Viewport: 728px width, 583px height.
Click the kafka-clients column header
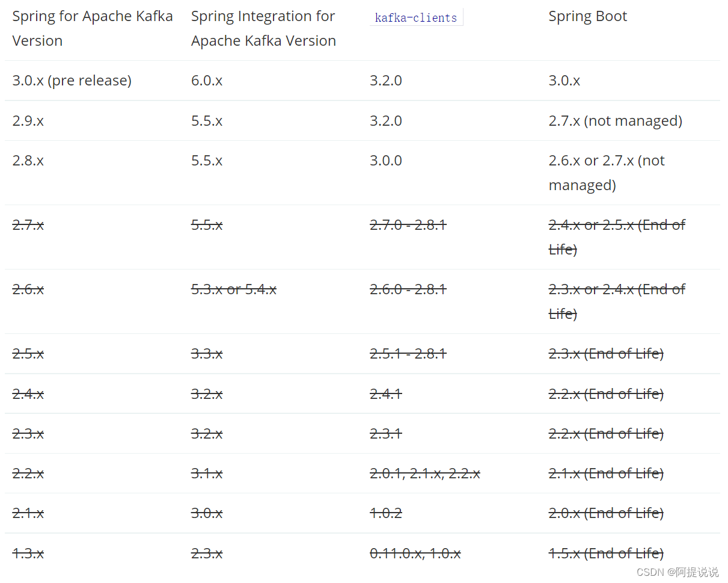click(415, 17)
